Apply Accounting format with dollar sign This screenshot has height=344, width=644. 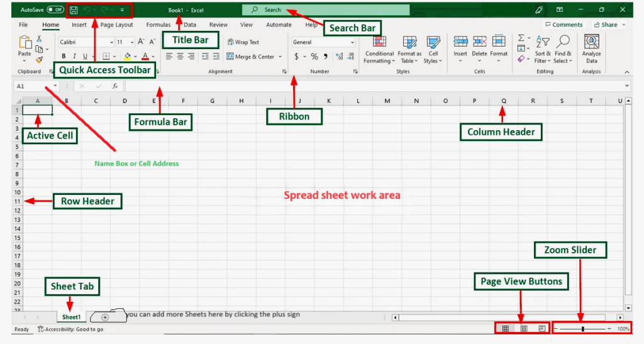(297, 56)
